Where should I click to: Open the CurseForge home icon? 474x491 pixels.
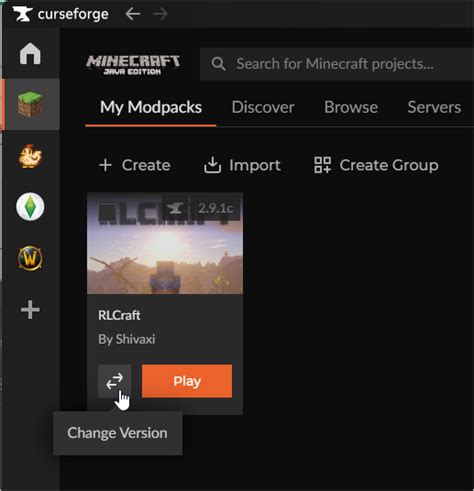click(30, 53)
